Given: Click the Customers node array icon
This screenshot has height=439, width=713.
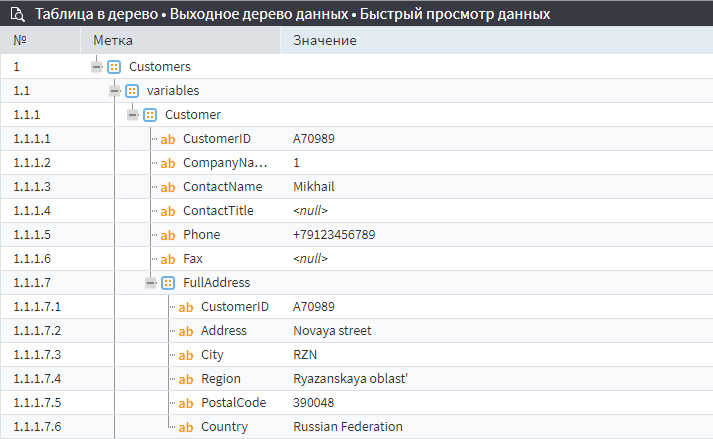Looking at the screenshot, I should pos(114,67).
